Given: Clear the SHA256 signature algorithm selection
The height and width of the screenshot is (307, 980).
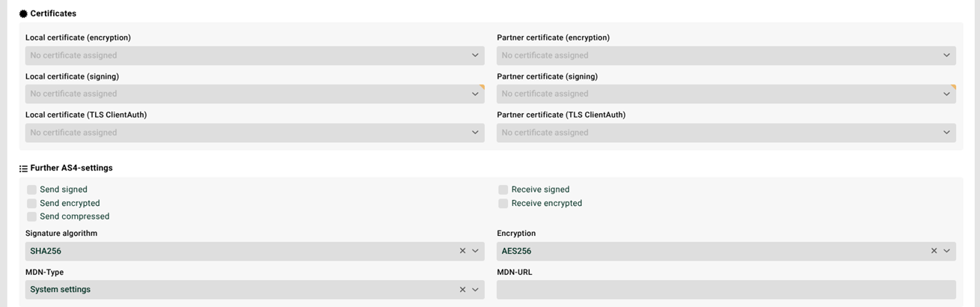Looking at the screenshot, I should pyautogui.click(x=462, y=251).
